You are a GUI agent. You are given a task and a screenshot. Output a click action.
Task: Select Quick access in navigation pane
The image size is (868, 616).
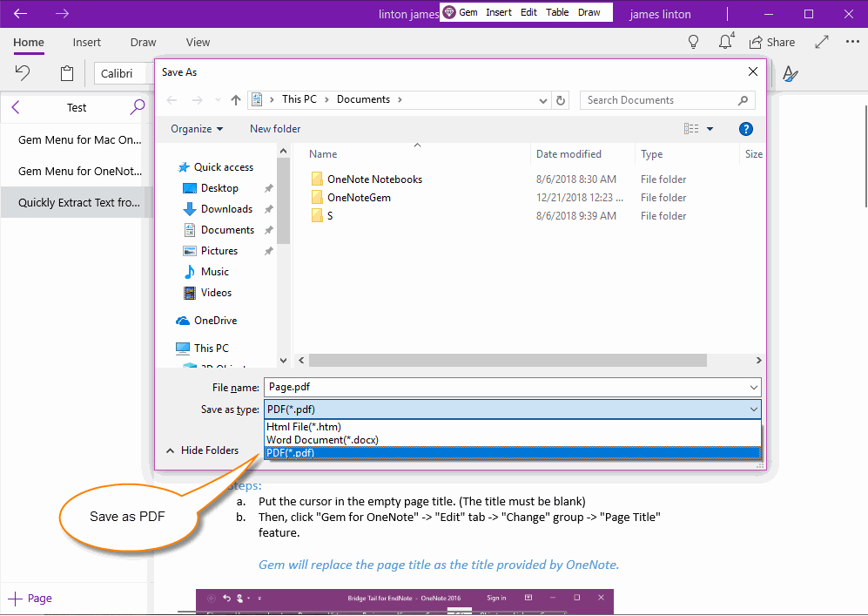[216, 166]
